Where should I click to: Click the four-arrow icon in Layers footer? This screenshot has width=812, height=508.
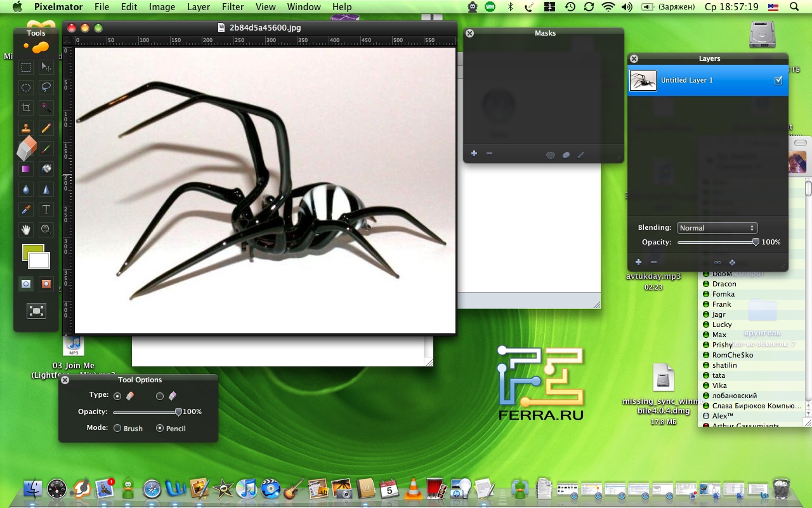tap(732, 262)
